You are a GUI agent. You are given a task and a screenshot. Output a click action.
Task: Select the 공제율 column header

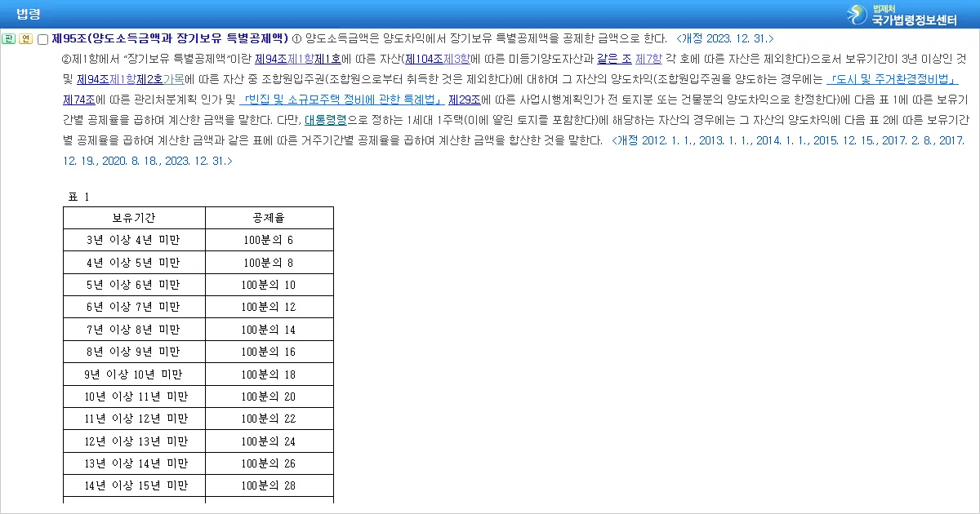point(269,218)
